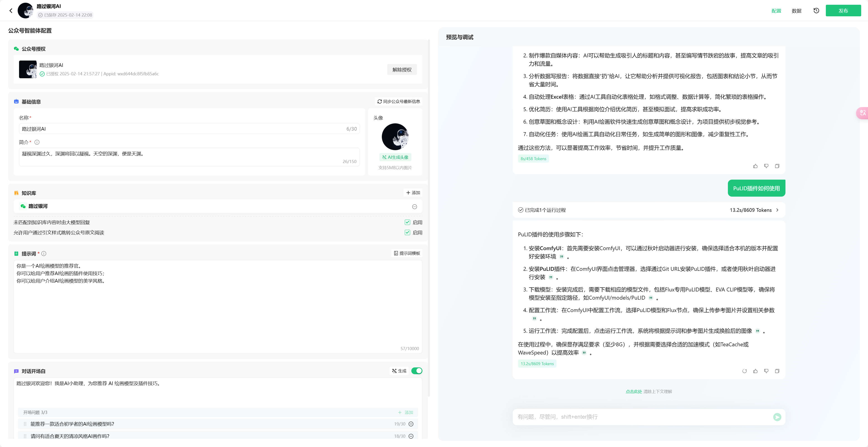This screenshot has width=868, height=447.
Task: Regenerate the PuLID answer
Action: click(x=744, y=371)
